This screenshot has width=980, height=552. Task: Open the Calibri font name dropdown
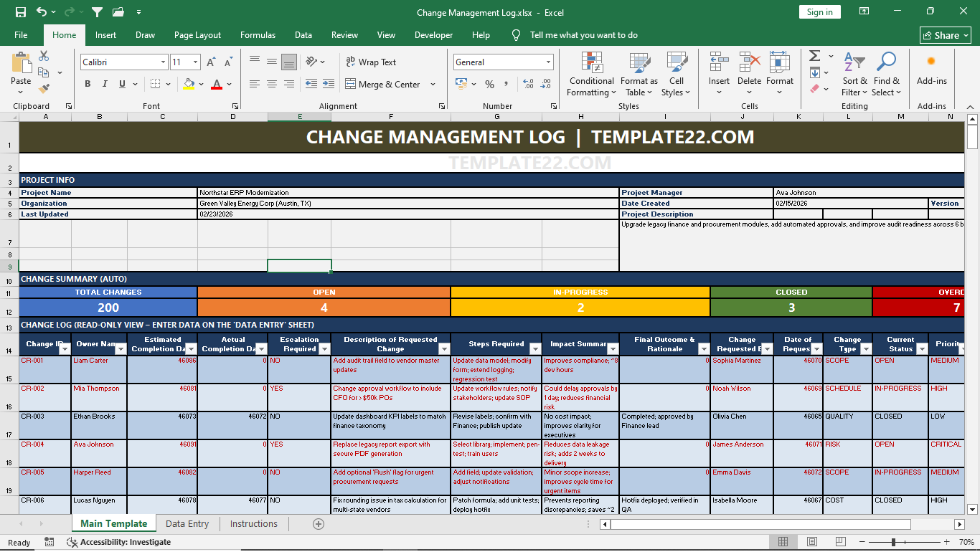tap(164, 62)
